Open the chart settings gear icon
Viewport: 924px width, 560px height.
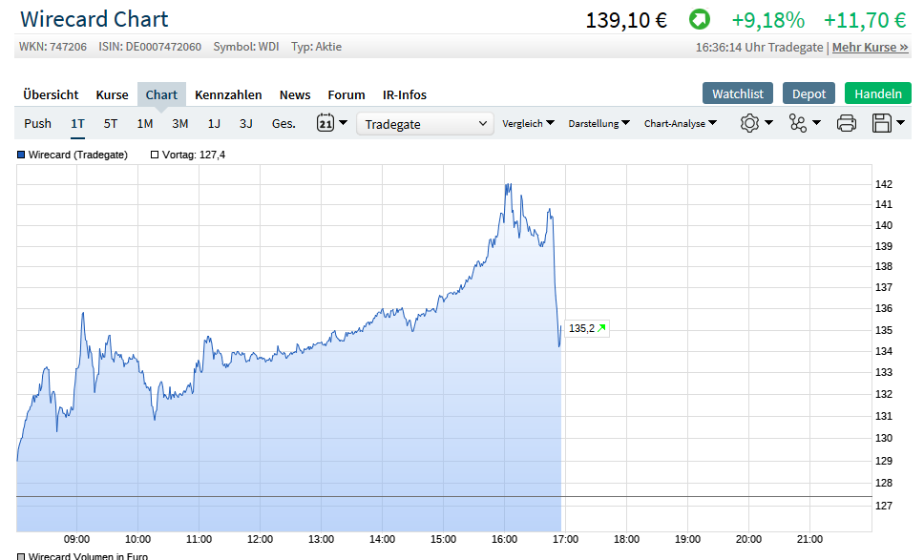pos(749,123)
